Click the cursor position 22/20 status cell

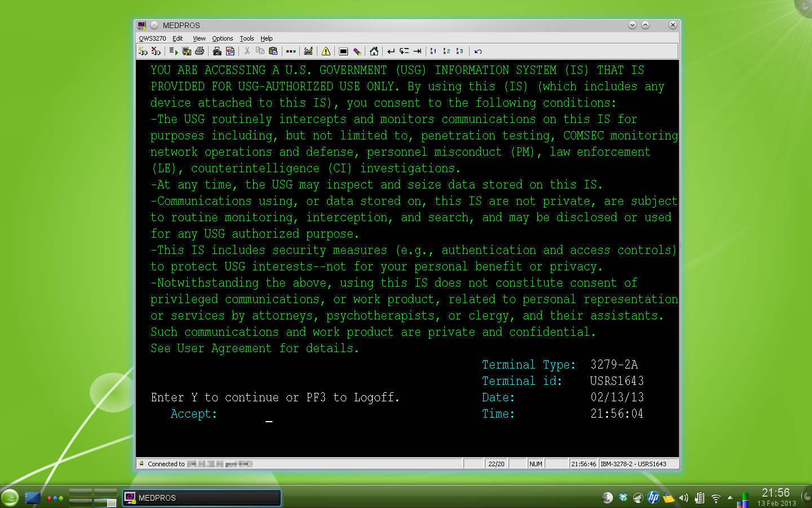coord(496,464)
